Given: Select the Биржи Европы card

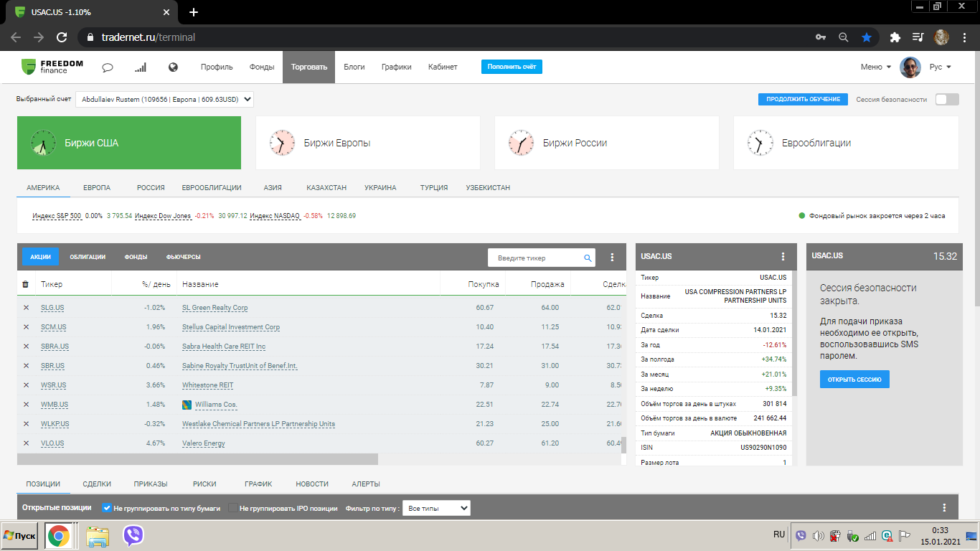Looking at the screenshot, I should pos(367,143).
